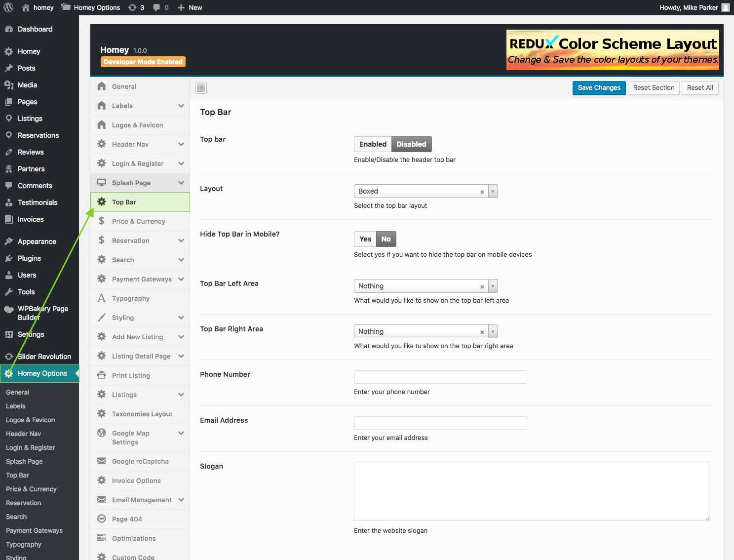Click the Save Changes button
734x560 pixels.
[x=599, y=88]
